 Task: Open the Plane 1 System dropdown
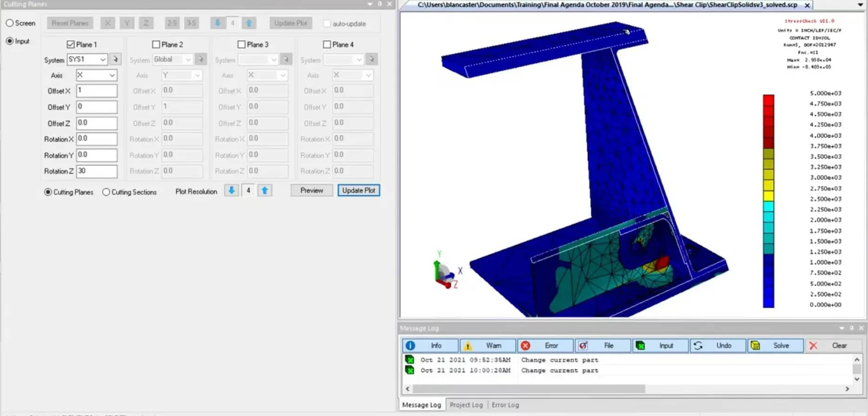coord(87,59)
